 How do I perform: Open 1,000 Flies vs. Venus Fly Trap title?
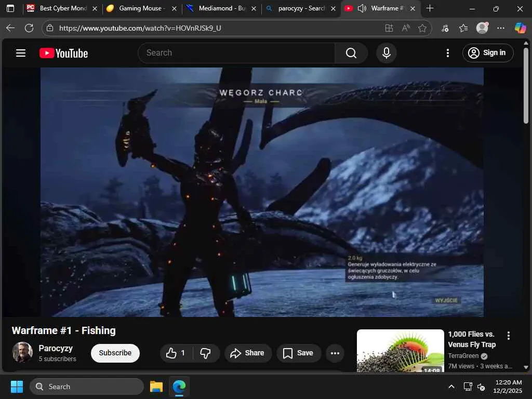472,339
